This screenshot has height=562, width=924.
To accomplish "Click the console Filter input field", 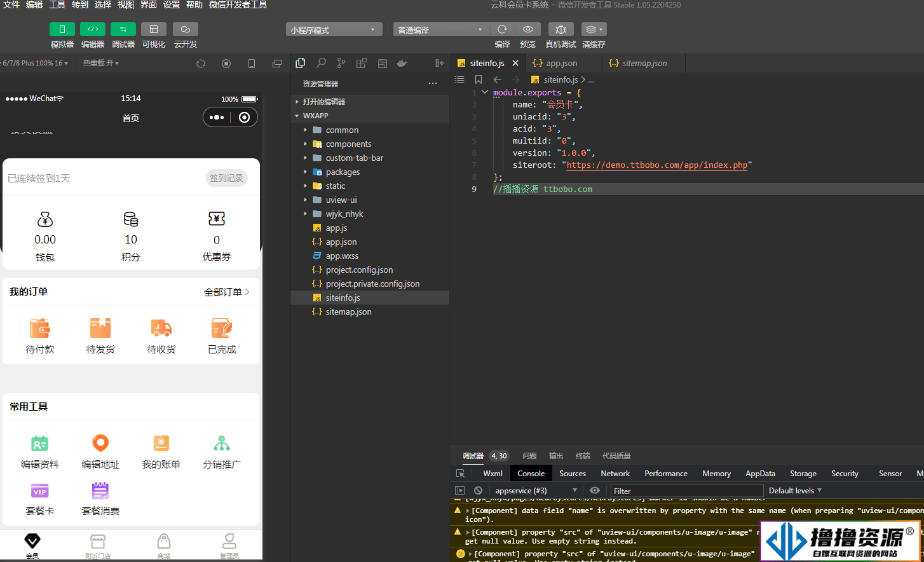I will click(686, 491).
